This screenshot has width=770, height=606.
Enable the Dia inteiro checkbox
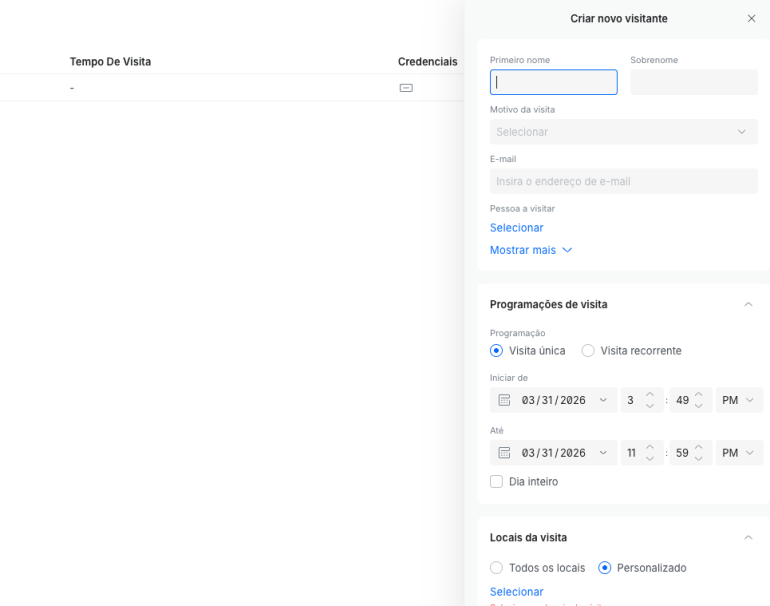click(x=497, y=482)
